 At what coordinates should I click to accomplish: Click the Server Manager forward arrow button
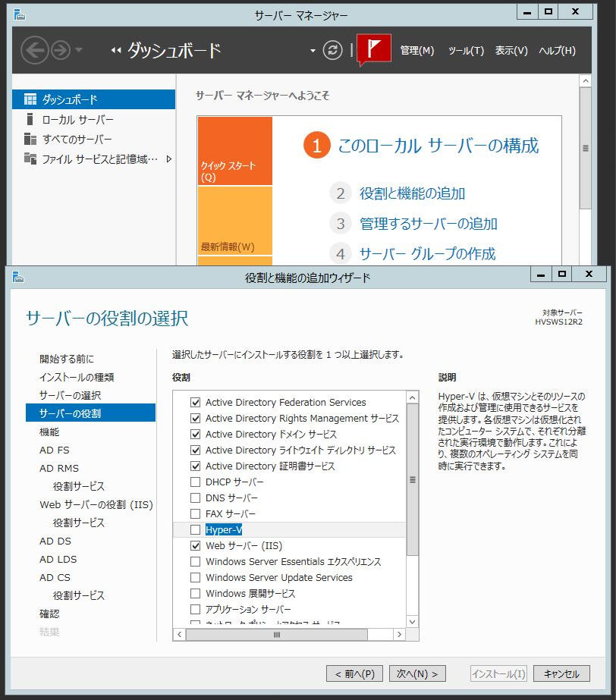pos(61,50)
